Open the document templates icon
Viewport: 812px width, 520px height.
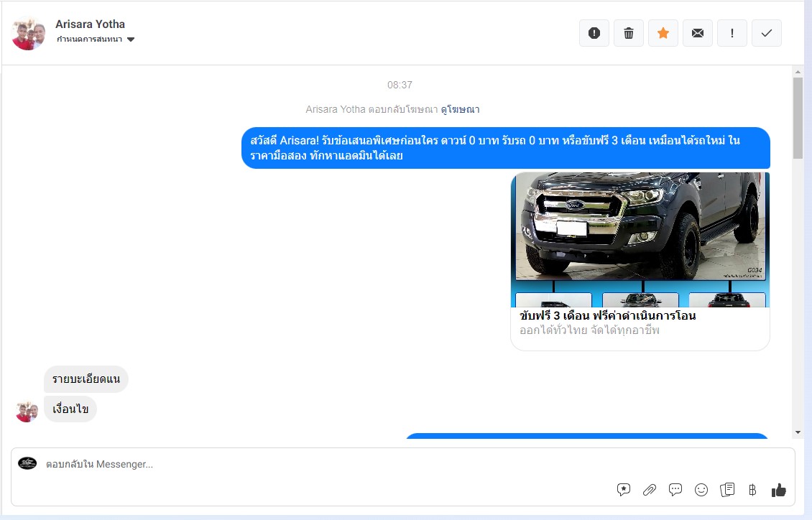727,490
